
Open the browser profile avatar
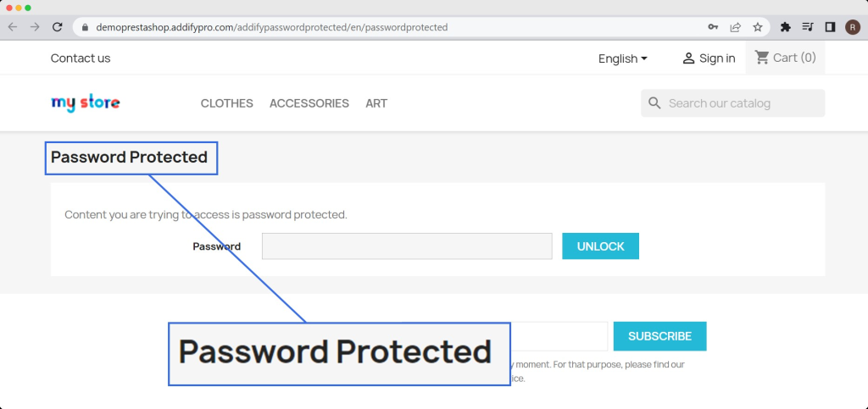pos(852,27)
